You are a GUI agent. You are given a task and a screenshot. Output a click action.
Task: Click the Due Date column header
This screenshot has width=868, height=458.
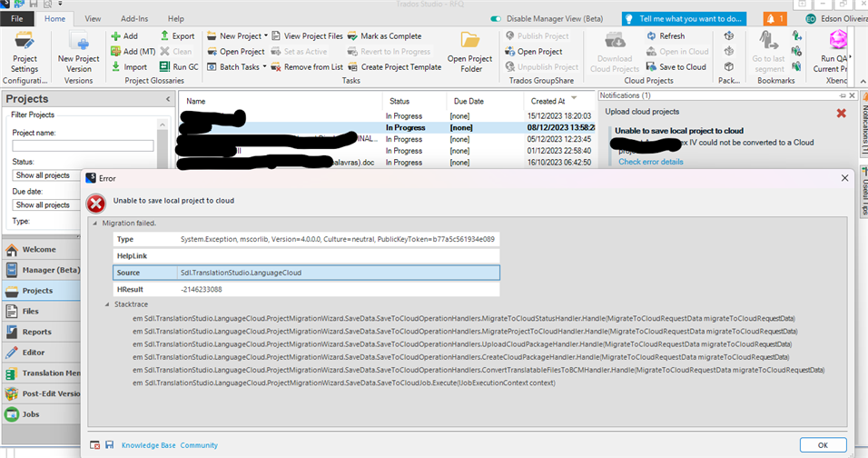pos(484,102)
